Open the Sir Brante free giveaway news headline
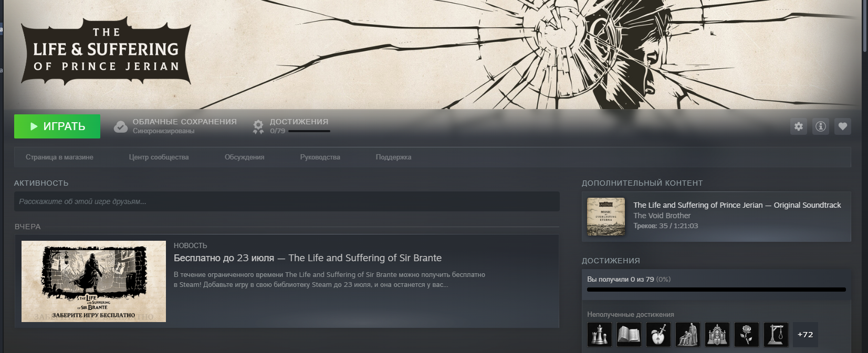This screenshot has width=868, height=353. 308,258
